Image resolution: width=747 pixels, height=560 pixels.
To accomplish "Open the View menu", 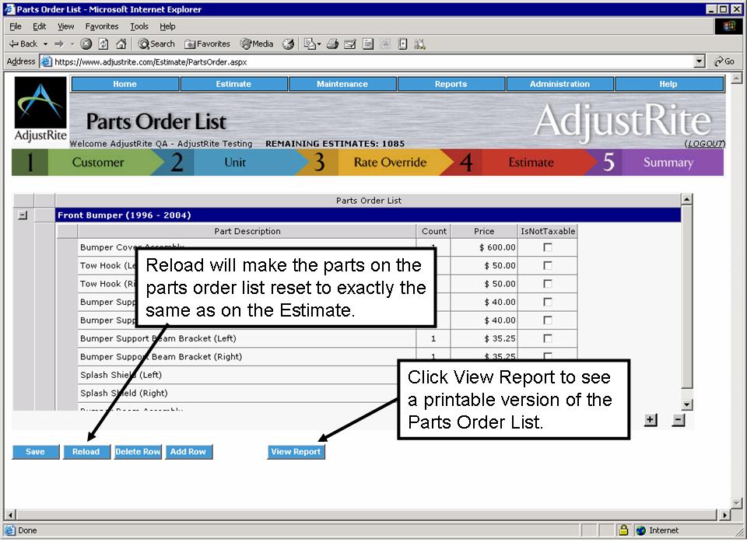I will coord(65,26).
